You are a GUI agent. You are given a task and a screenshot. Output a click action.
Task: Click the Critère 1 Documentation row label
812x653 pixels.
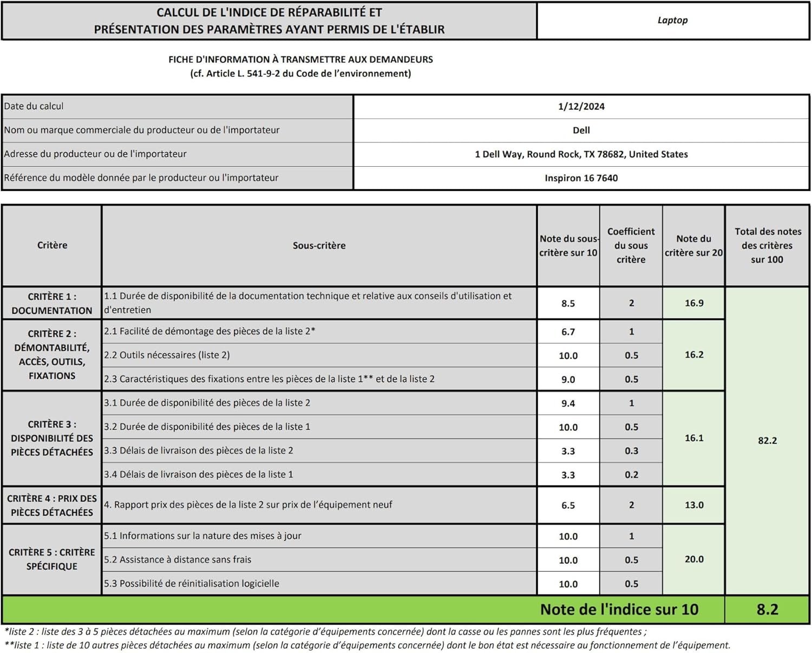(x=52, y=303)
